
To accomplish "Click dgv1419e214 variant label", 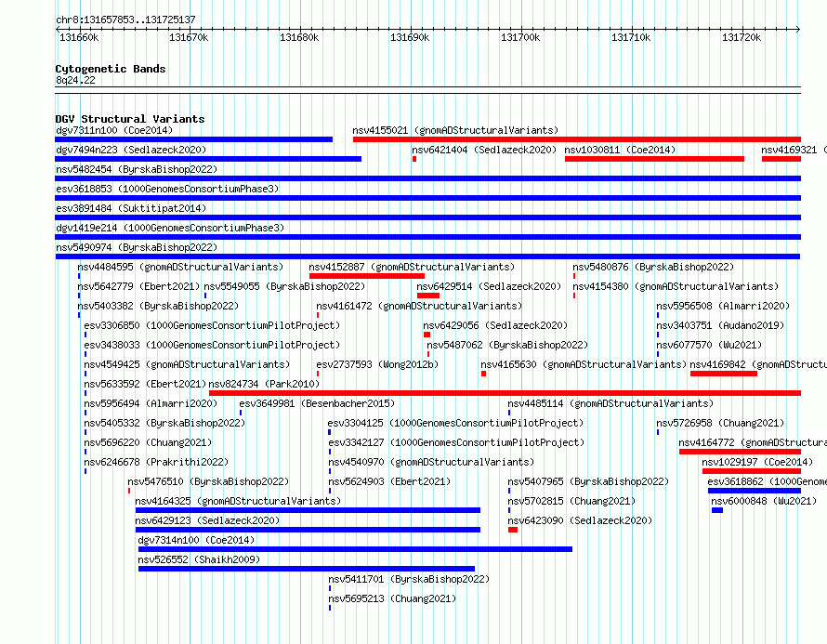I will coord(170,228).
